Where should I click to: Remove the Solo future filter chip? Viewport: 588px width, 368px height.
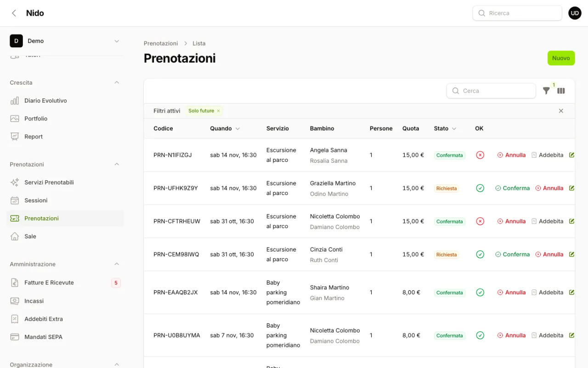click(x=218, y=111)
